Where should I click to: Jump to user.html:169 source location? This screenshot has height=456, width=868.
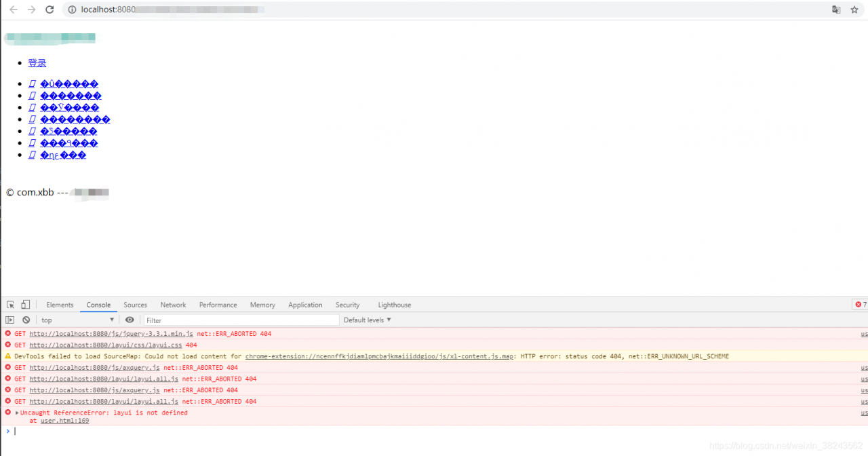pyautogui.click(x=64, y=421)
